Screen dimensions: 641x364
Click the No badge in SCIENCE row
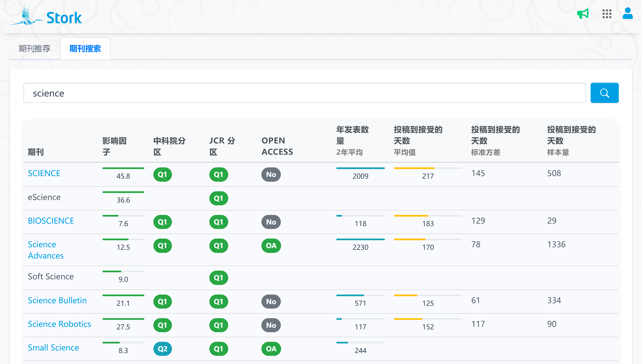coord(271,174)
